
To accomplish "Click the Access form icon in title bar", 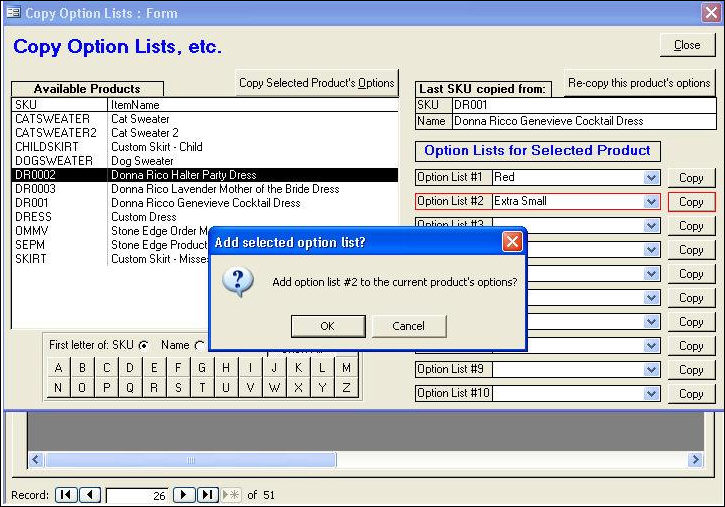I will (x=13, y=12).
